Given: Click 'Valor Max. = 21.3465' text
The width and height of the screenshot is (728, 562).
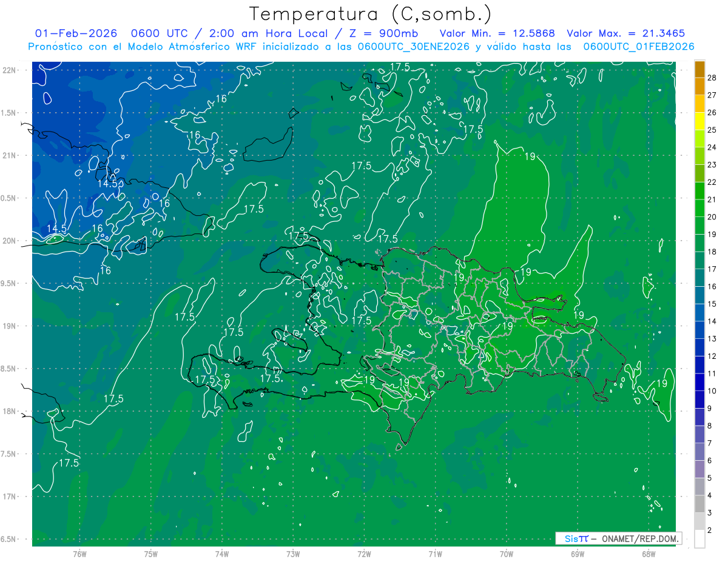Looking at the screenshot, I should (627, 33).
